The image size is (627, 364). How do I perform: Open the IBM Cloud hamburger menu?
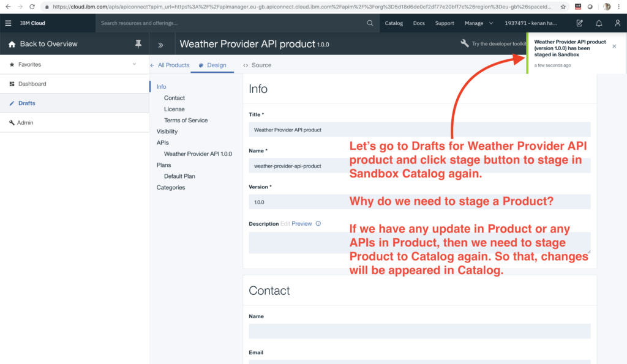tap(8, 23)
